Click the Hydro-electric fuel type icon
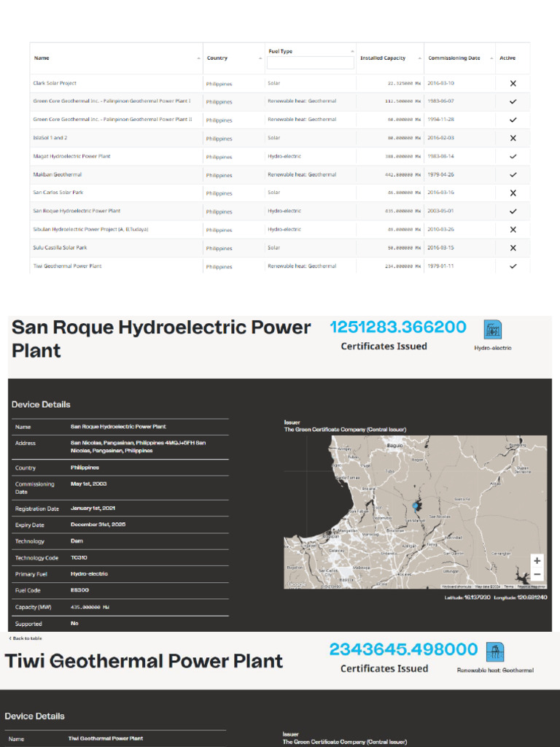 [492, 329]
